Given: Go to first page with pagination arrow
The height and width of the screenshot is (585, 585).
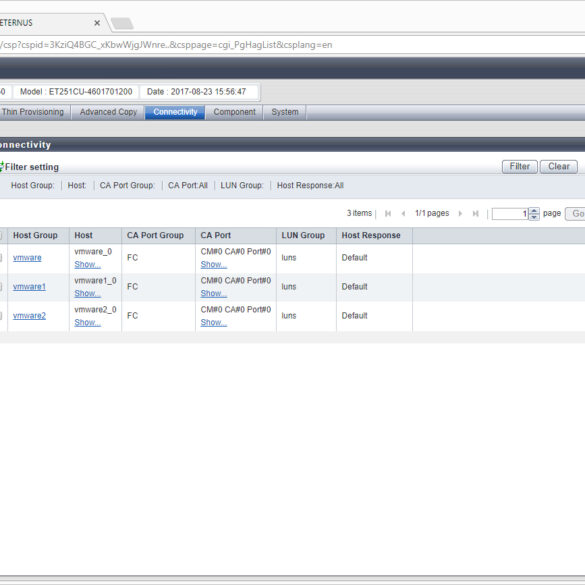Looking at the screenshot, I should 388,213.
